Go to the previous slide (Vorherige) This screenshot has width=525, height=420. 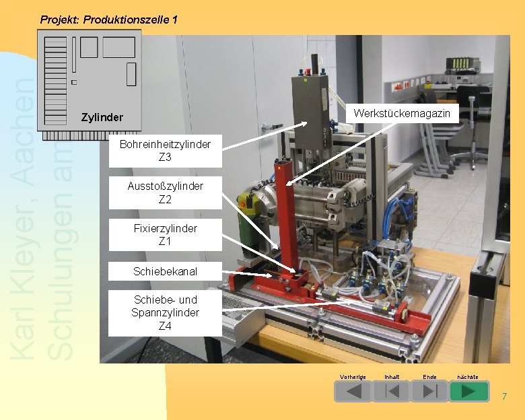353,391
